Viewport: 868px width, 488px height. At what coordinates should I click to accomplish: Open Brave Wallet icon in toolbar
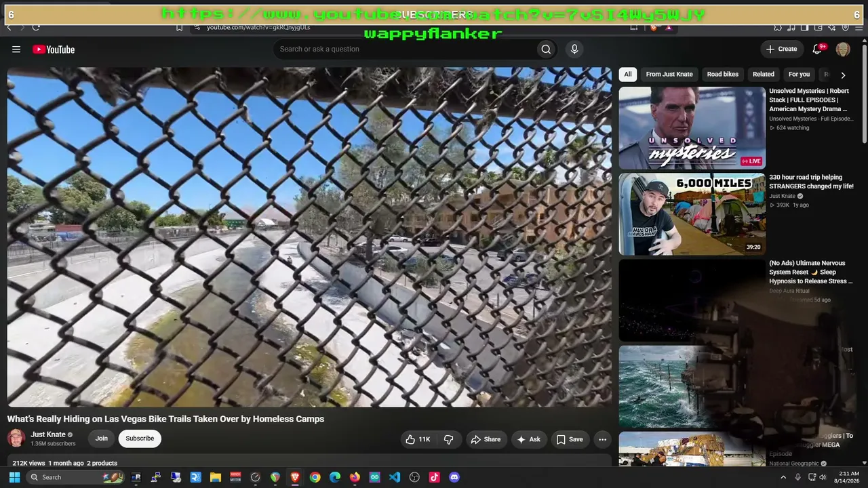click(818, 27)
